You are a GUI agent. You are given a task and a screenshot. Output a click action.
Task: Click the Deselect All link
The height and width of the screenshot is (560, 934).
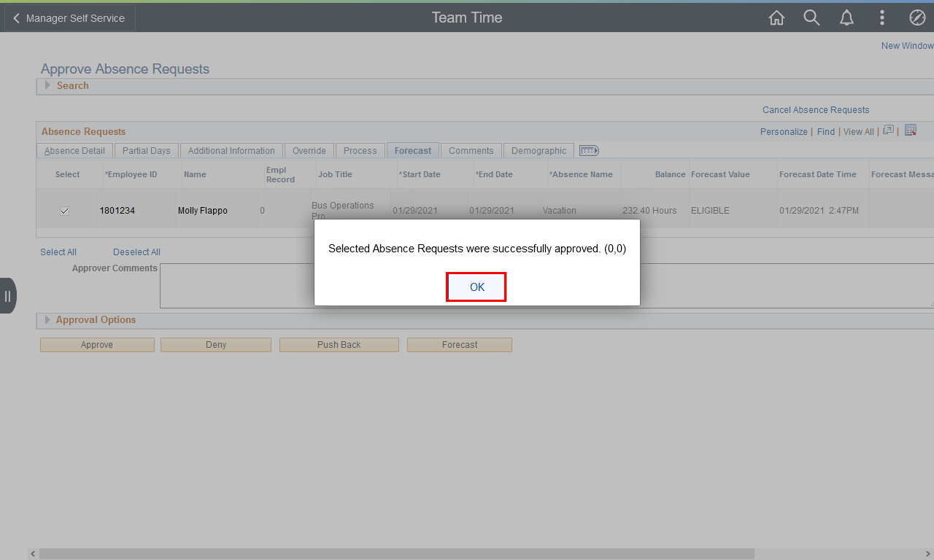tap(136, 252)
